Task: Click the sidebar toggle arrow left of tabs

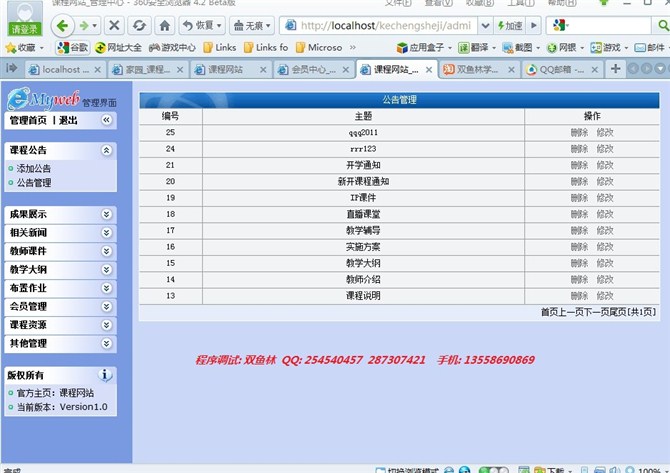Action: click(12, 68)
